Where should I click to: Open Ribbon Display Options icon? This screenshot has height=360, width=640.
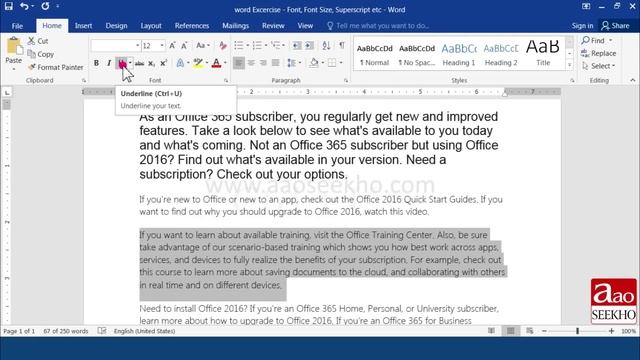tap(586, 6)
